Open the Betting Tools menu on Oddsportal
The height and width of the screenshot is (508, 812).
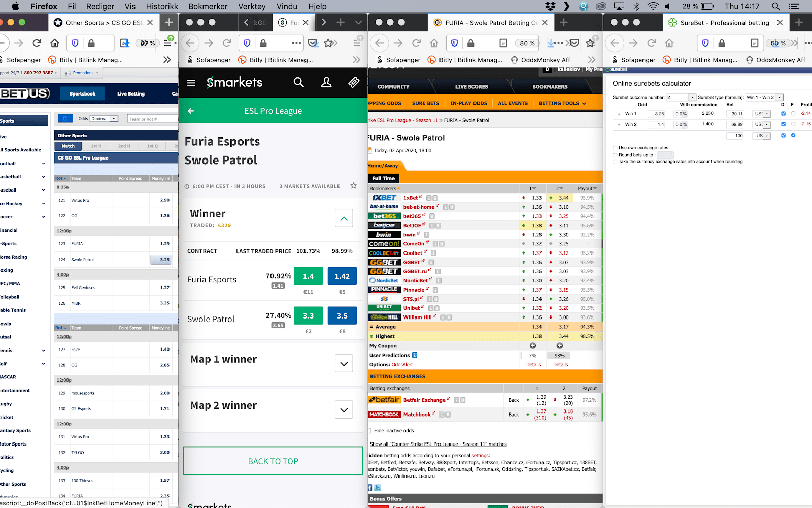[x=562, y=103]
